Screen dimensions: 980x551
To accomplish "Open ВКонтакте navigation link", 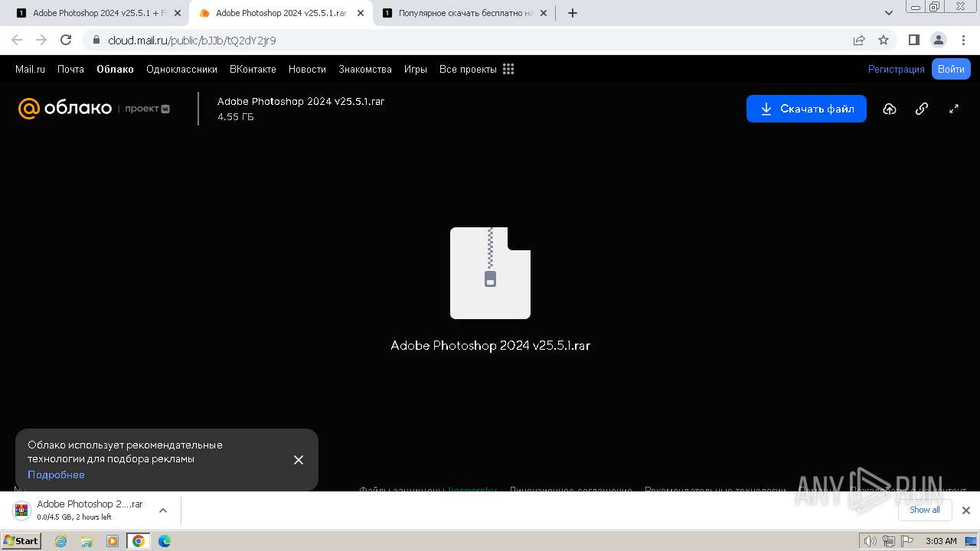I will click(253, 69).
